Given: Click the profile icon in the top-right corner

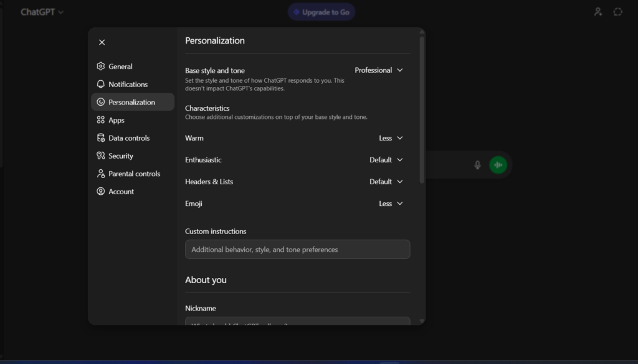Looking at the screenshot, I should point(598,11).
